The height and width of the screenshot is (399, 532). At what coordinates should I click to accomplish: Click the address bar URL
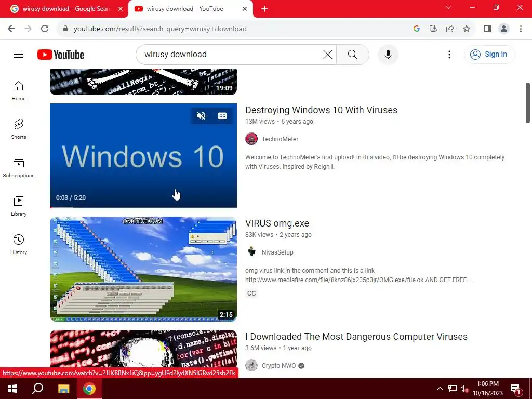coord(160,29)
